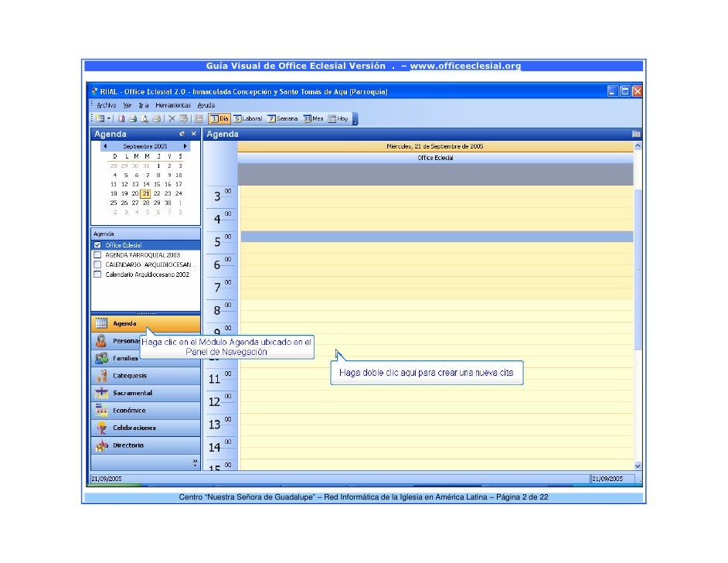Go to previous month in mini calendar
Viewport: 728px width, 563px height.
[x=105, y=146]
